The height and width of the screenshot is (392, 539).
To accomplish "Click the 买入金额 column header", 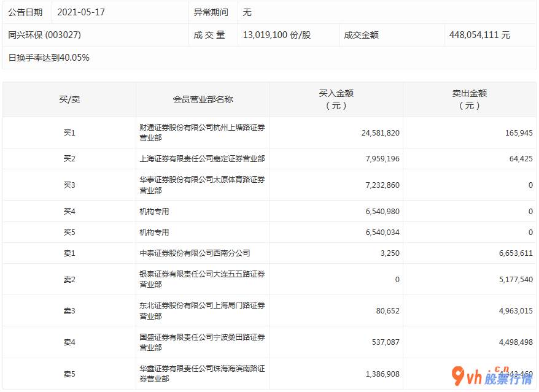I will point(336,99).
